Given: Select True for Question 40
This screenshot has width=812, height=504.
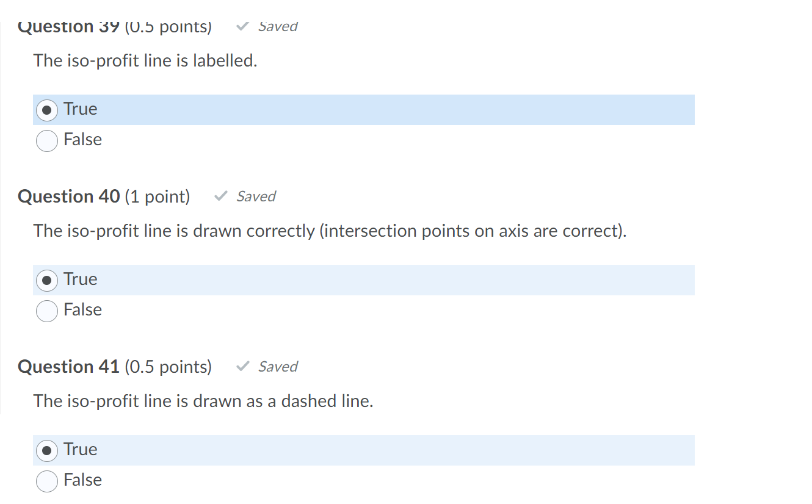Looking at the screenshot, I should click(47, 279).
